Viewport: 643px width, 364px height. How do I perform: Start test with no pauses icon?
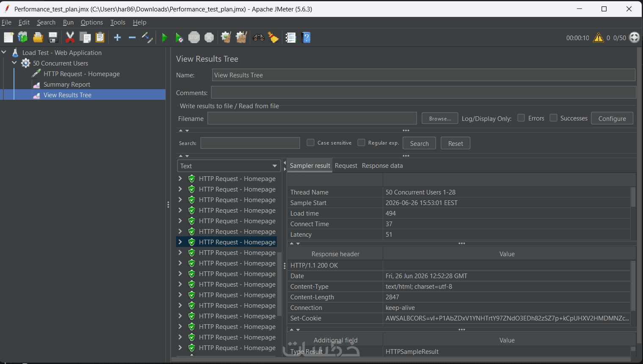pos(179,38)
